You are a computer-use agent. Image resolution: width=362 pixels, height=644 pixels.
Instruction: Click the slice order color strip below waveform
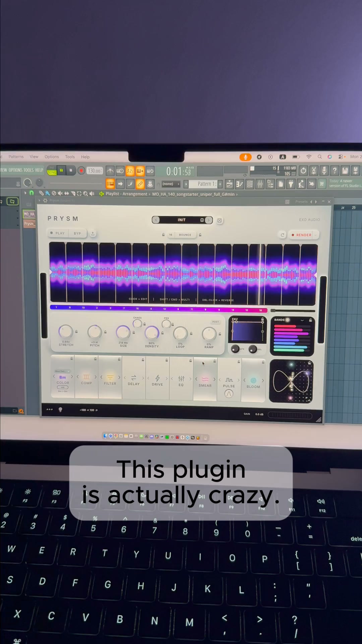point(159,309)
